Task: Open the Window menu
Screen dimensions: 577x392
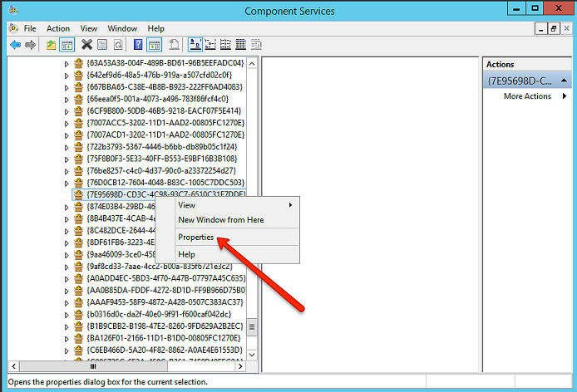Action: [121, 28]
